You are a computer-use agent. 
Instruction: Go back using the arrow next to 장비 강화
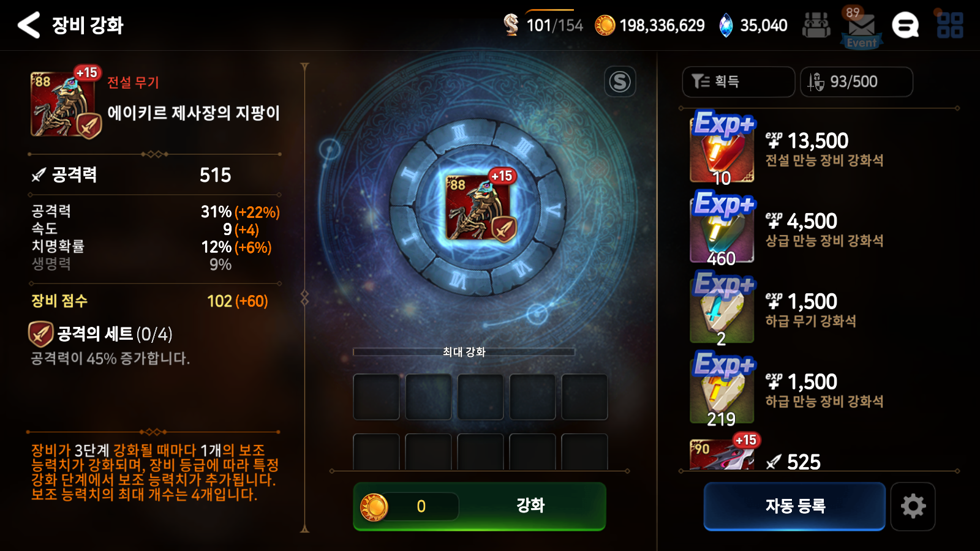[x=28, y=25]
